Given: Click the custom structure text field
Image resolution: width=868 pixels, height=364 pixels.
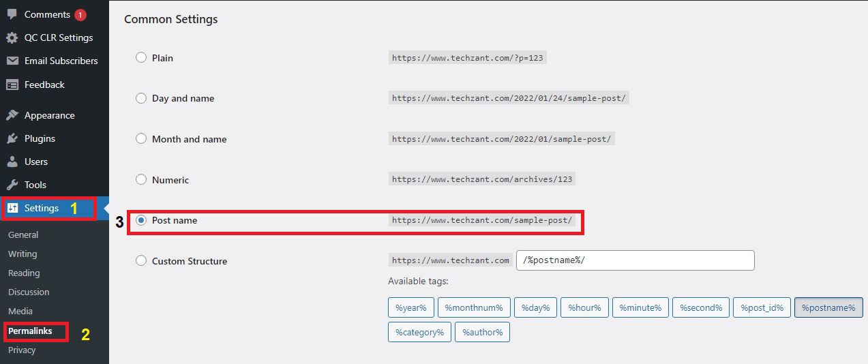Looking at the screenshot, I should pos(635,260).
